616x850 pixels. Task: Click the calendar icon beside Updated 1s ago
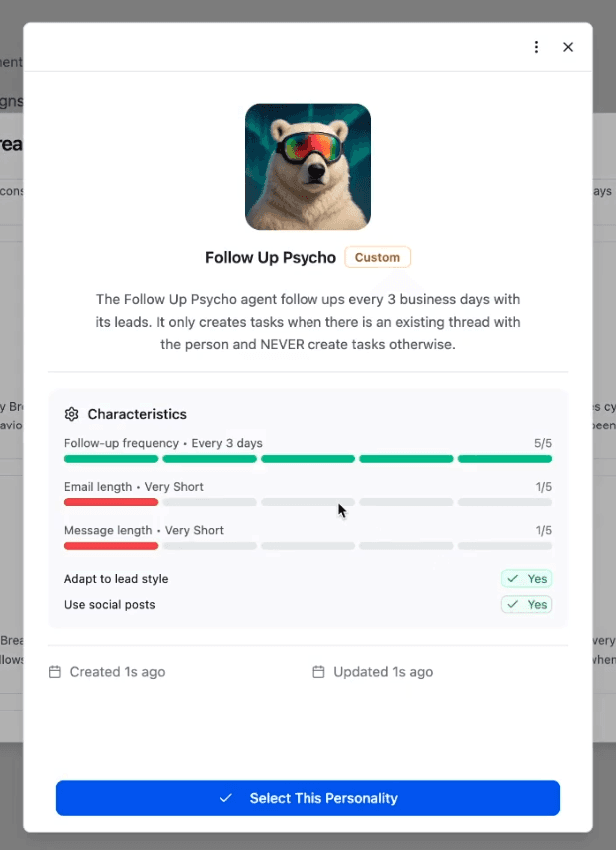pos(317,672)
